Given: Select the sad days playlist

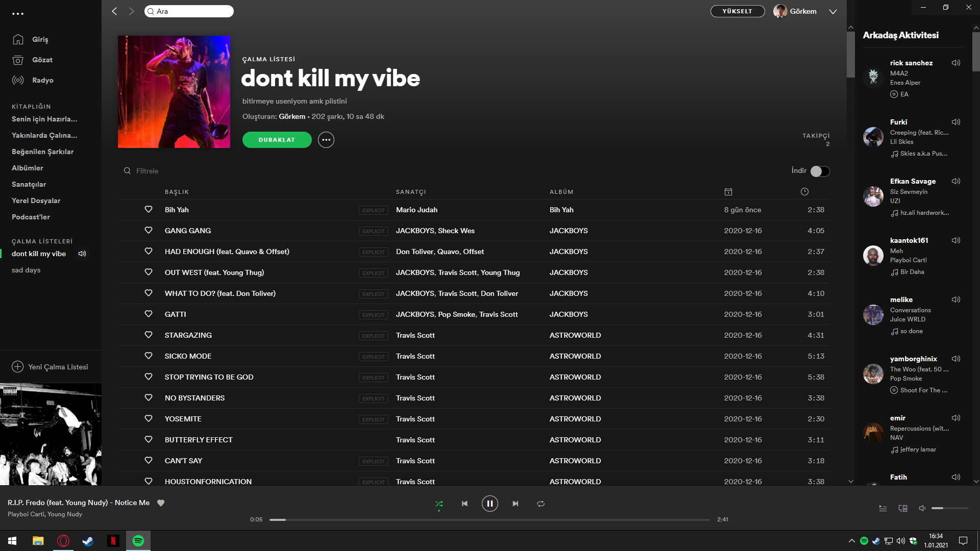Looking at the screenshot, I should [26, 270].
